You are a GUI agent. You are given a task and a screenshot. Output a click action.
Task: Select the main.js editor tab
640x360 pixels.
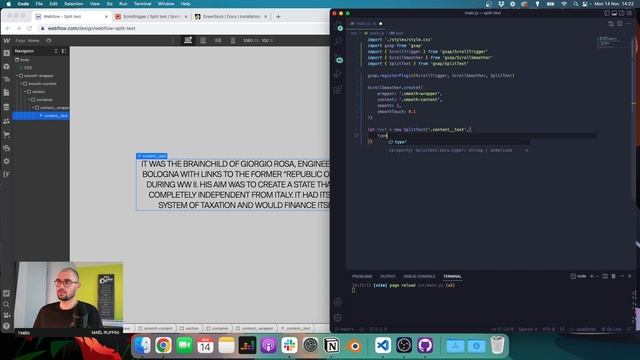click(x=366, y=24)
